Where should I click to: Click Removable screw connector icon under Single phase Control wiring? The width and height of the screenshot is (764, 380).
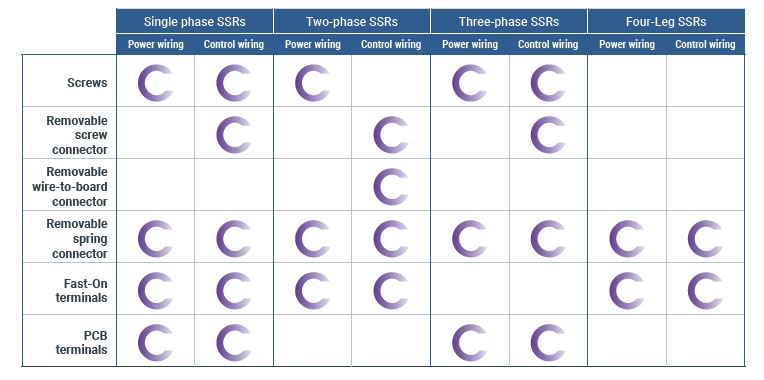click(234, 135)
